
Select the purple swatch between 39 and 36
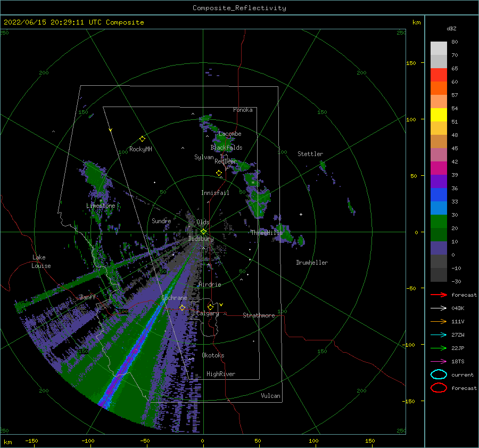coord(439,181)
